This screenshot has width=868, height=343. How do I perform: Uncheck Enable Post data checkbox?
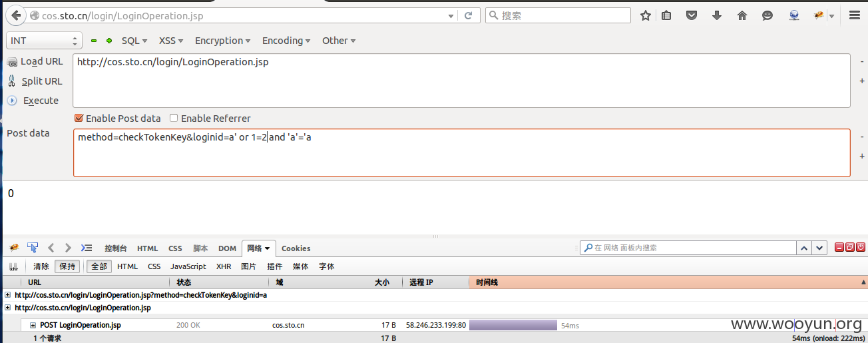point(79,119)
